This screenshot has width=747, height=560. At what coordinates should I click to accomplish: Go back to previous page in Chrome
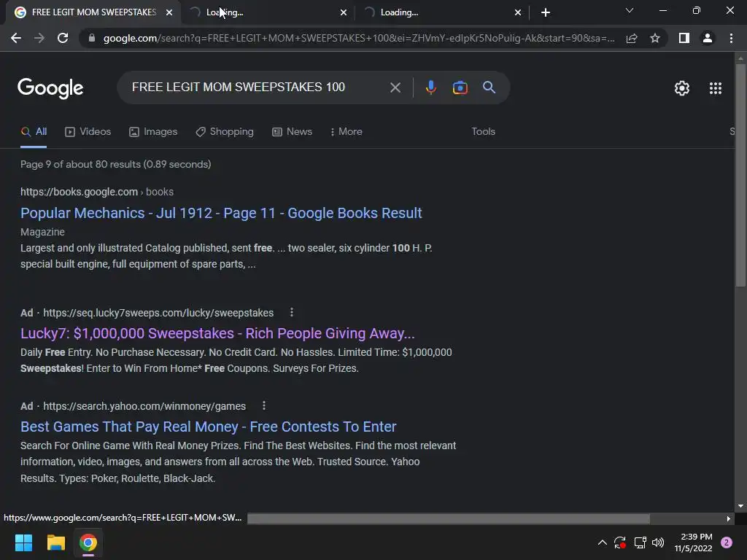point(16,38)
